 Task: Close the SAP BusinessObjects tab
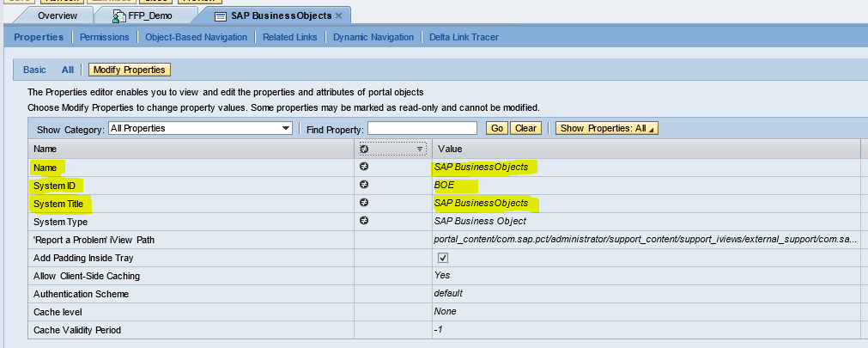point(338,15)
